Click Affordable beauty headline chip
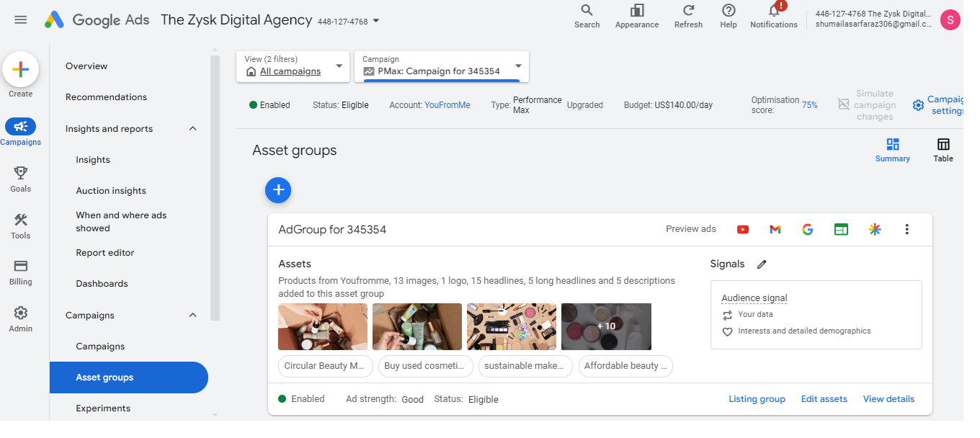 point(626,366)
